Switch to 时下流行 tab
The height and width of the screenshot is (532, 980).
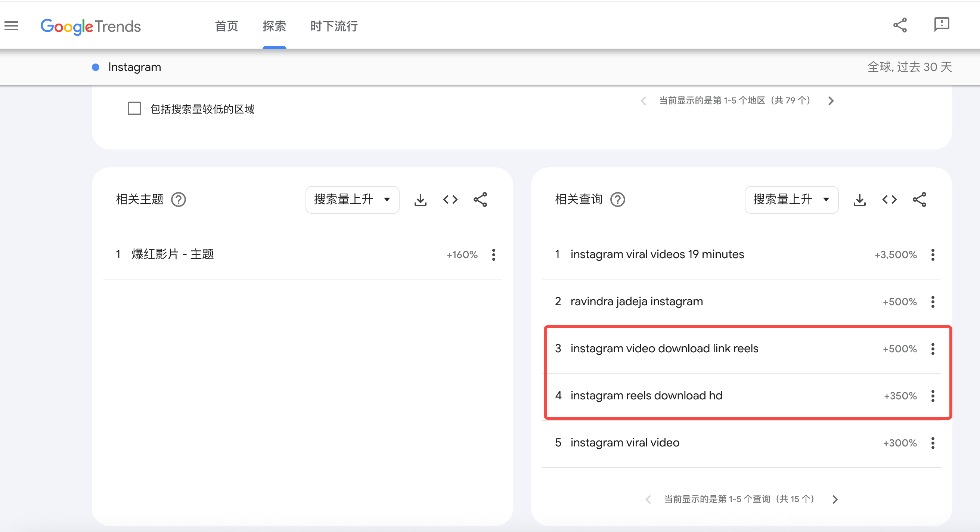pyautogui.click(x=334, y=26)
